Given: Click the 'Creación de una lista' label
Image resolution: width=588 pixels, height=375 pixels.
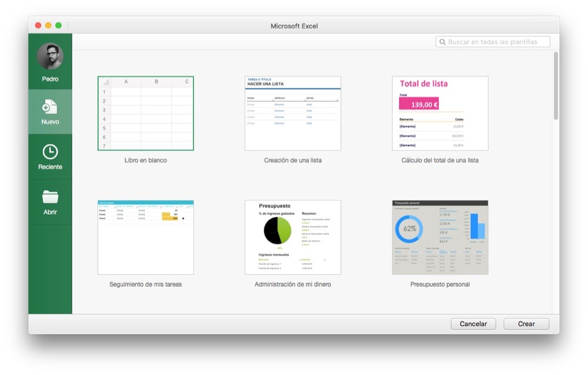Looking at the screenshot, I should [x=293, y=160].
